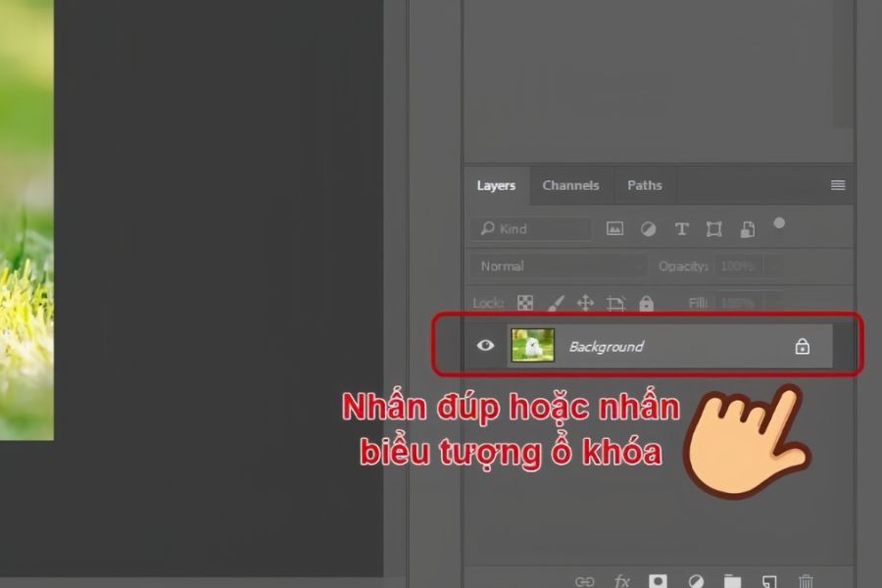The width and height of the screenshot is (882, 588).
Task: Toggle lock all button in Lock row
Action: pyautogui.click(x=646, y=303)
